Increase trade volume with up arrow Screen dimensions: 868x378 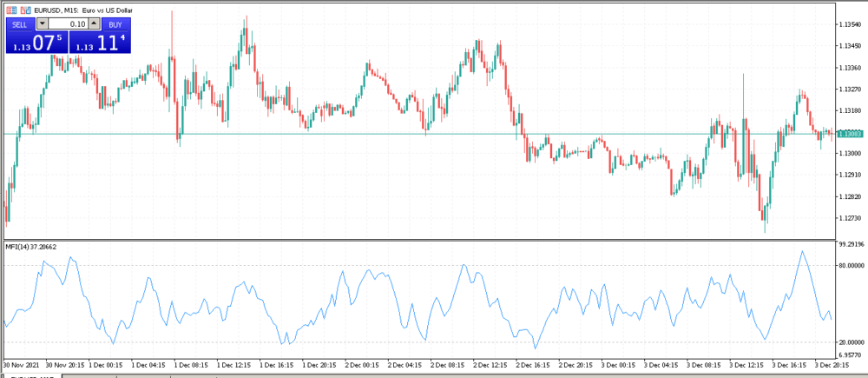click(x=95, y=24)
